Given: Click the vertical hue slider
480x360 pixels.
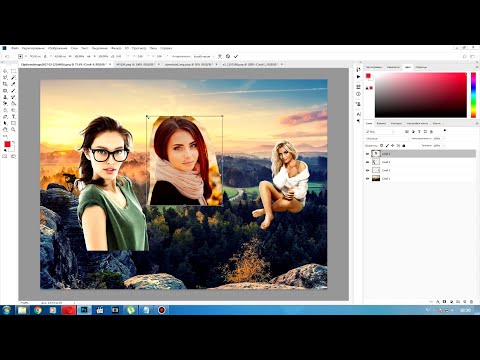Looking at the screenshot, I should (x=473, y=95).
